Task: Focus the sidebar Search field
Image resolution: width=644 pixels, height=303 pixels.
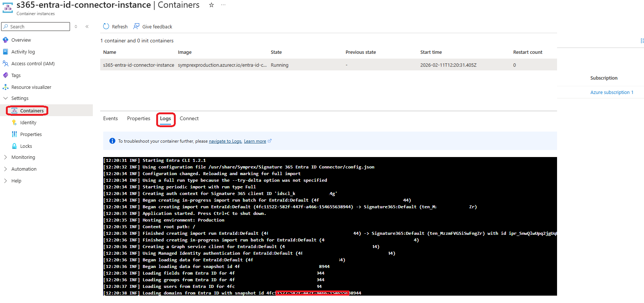Action: [36, 27]
